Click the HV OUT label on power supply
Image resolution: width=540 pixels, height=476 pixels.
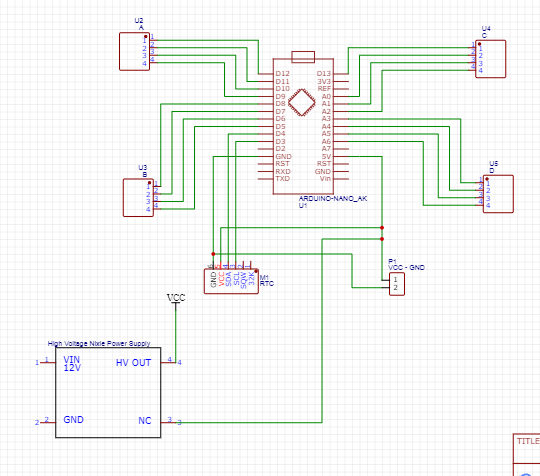(134, 363)
